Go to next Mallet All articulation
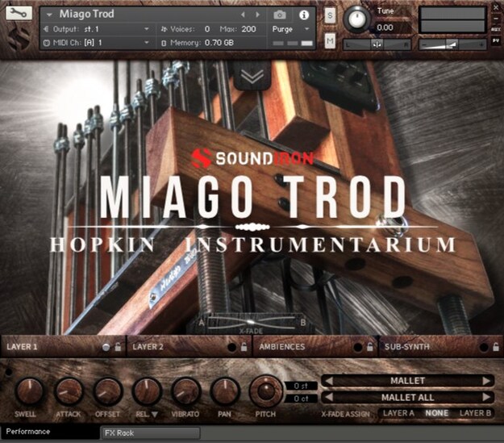 point(487,397)
